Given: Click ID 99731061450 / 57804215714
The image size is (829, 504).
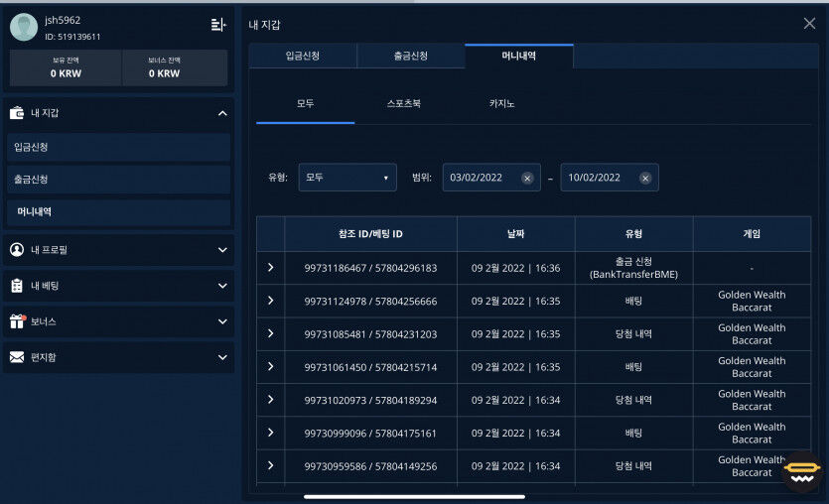Looking at the screenshot, I should coord(370,367).
